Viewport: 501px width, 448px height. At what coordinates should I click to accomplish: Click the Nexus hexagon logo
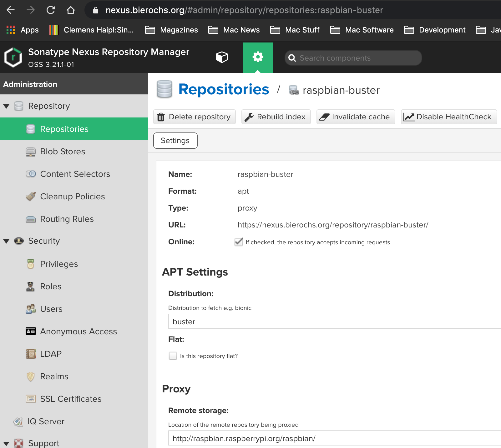tap(13, 57)
